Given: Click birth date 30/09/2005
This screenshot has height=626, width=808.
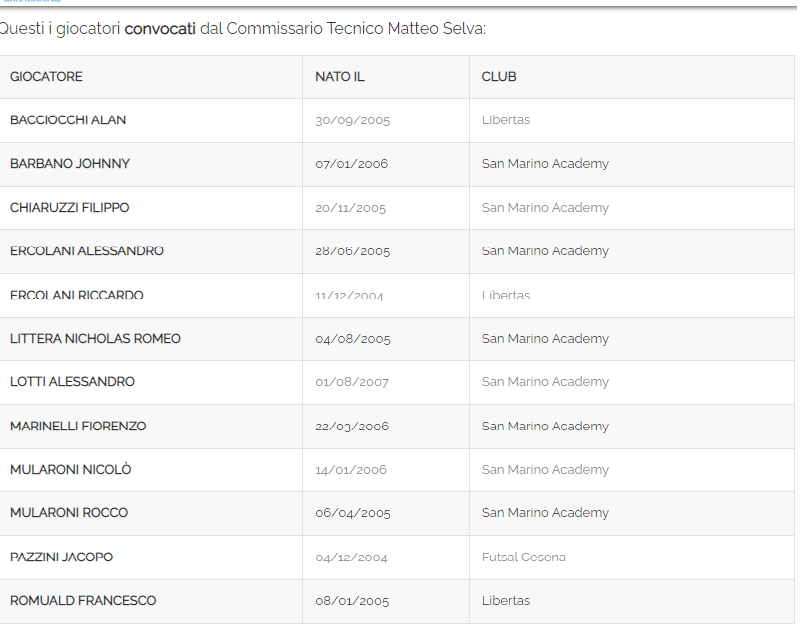Looking at the screenshot, I should [x=352, y=120].
